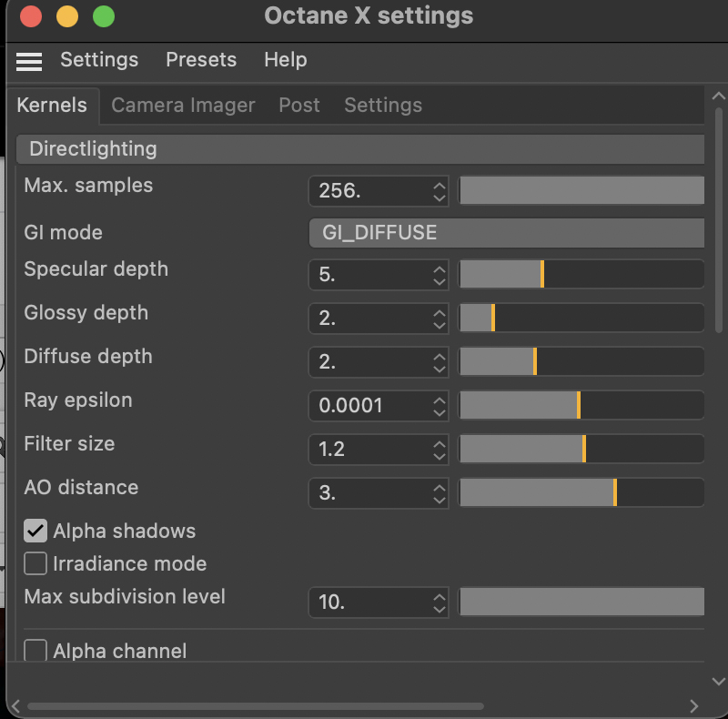Click the Ray epsilon slider
Viewport: 728px width, 719px height.
click(x=581, y=405)
